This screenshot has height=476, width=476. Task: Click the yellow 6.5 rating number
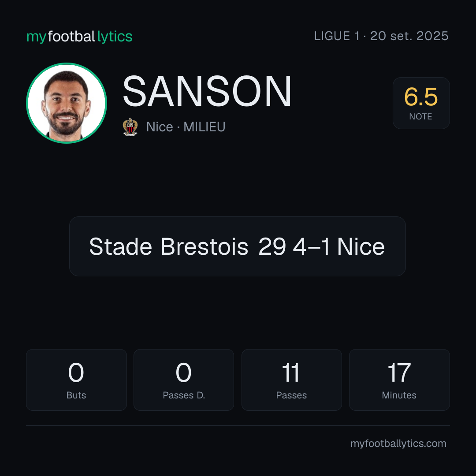[421, 97]
